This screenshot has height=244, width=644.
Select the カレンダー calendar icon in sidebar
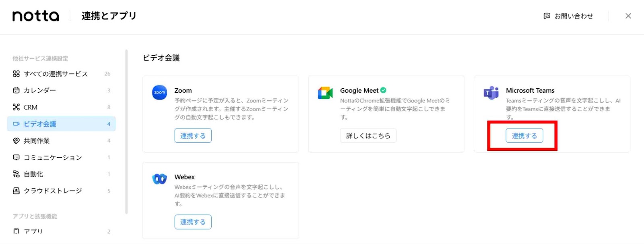click(16, 90)
